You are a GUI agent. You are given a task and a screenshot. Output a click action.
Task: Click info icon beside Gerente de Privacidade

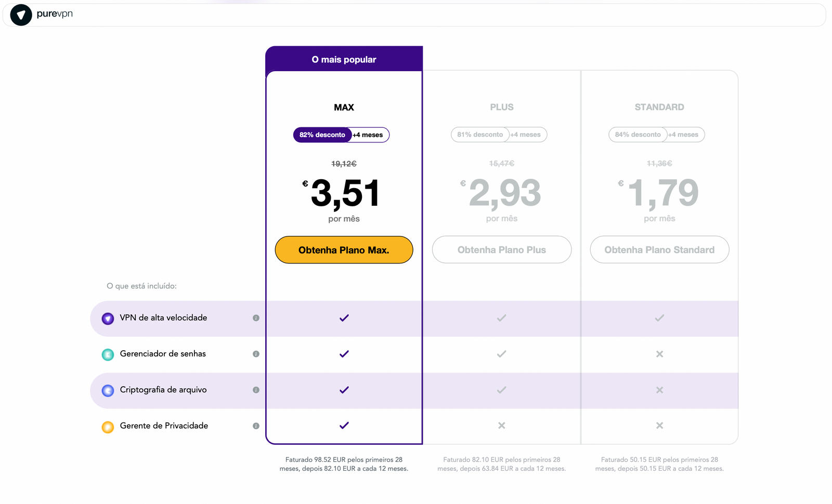(x=256, y=426)
